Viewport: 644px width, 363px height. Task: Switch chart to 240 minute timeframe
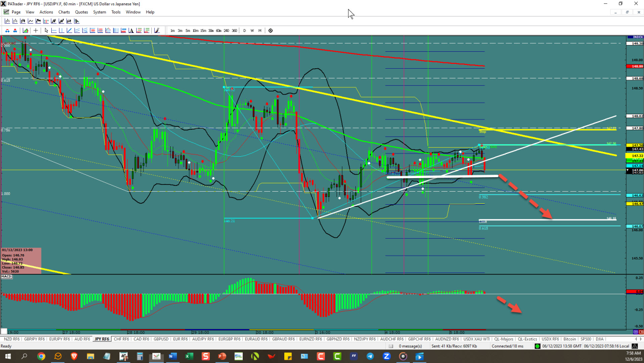[x=226, y=30]
